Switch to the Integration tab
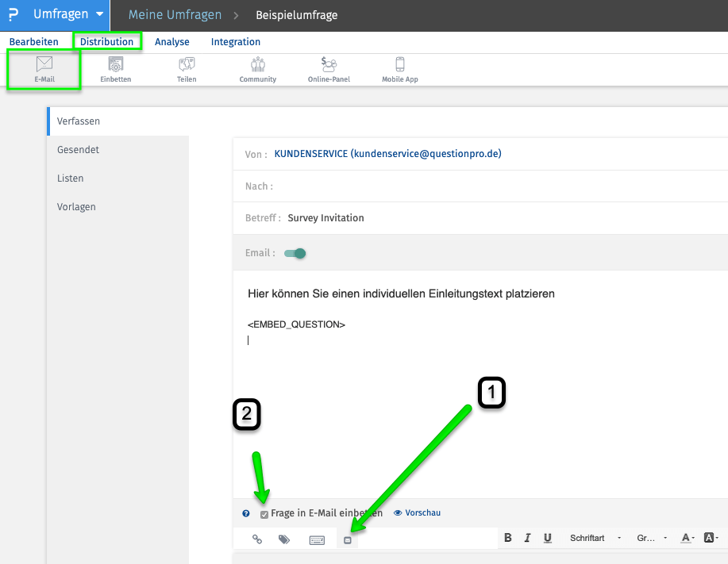This screenshot has height=564, width=728. point(236,42)
